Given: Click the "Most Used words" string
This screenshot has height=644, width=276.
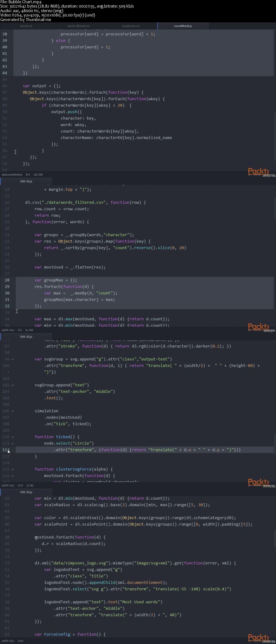Looking at the screenshot, I should click(x=141, y=602).
